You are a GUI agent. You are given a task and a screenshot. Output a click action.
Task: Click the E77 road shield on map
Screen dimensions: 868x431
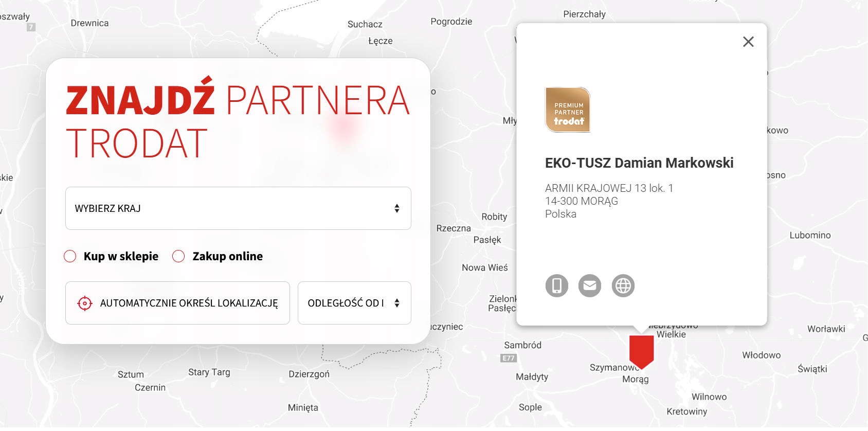(508, 358)
